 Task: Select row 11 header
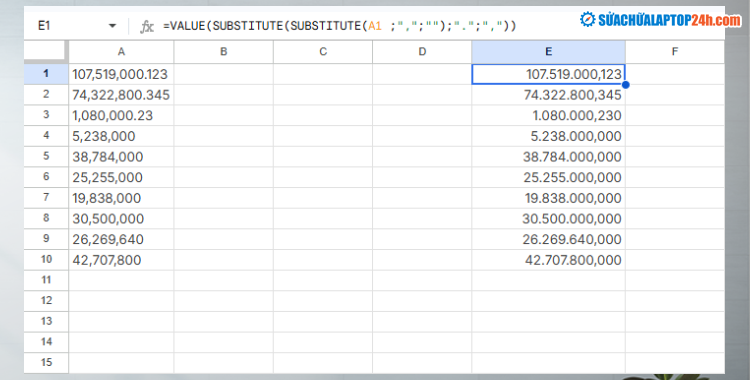[x=46, y=279]
